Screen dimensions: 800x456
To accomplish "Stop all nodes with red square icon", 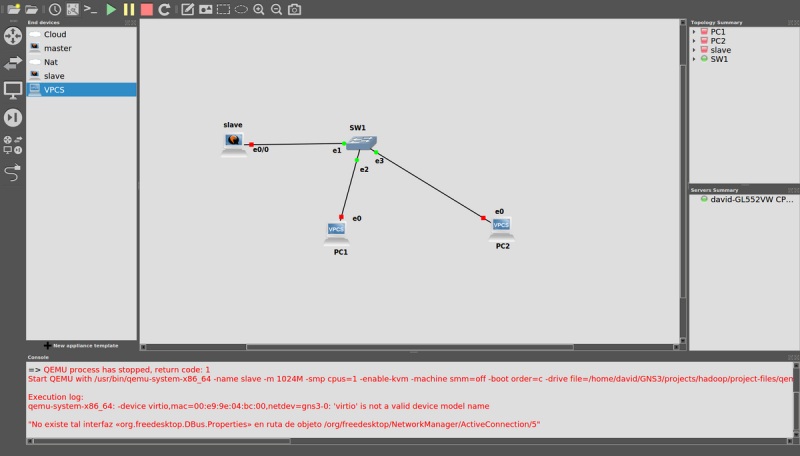I will tap(146, 9).
